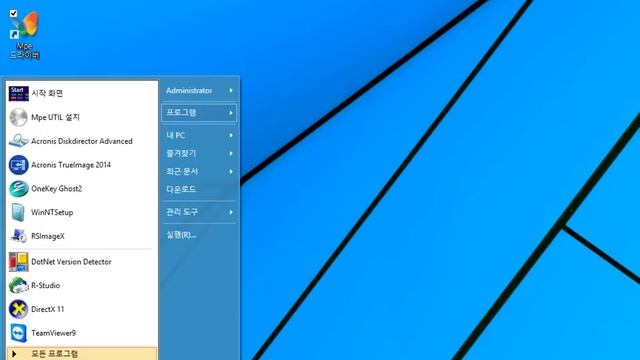This screenshot has width=640, height=360.
Task: Click the RSImageX text
Action: pos(48,236)
